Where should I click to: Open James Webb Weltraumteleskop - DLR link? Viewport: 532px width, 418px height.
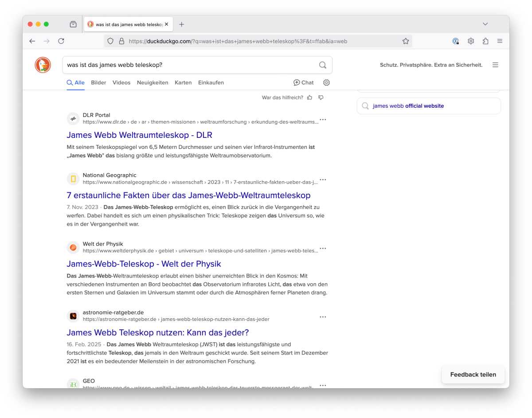139,135
